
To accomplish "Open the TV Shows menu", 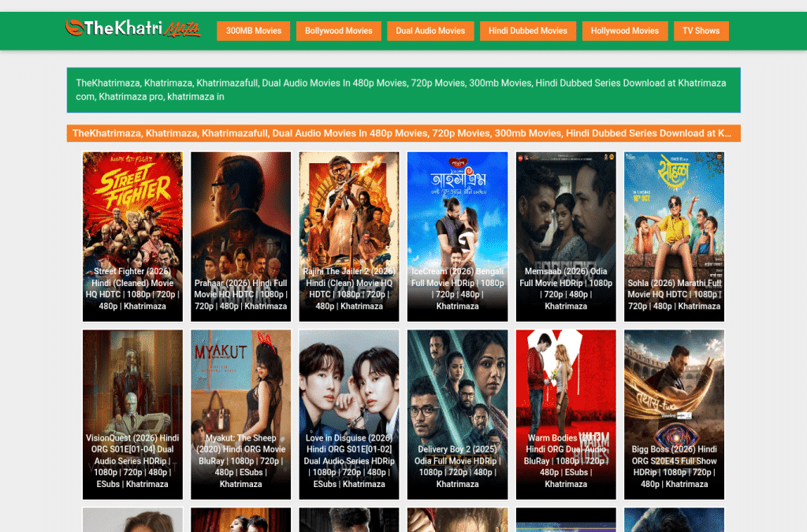I will pos(701,31).
